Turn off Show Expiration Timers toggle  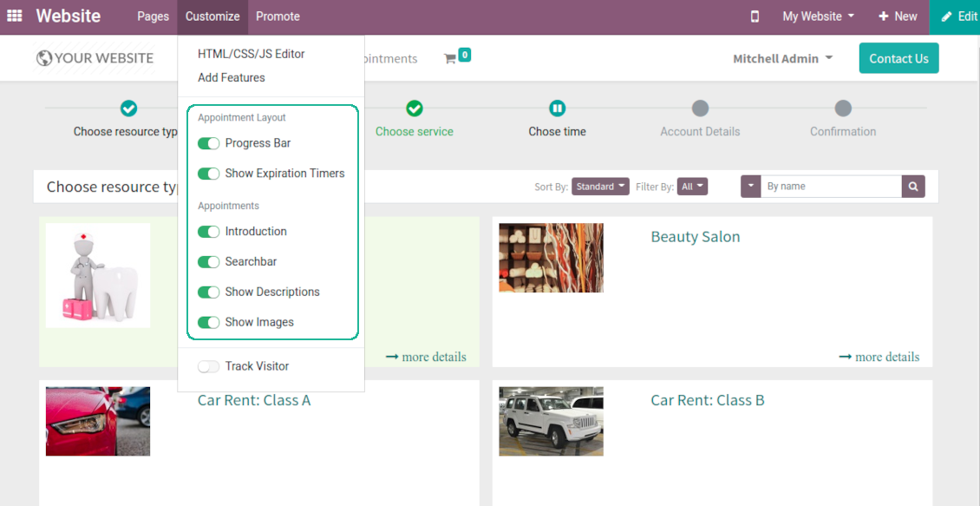pyautogui.click(x=208, y=174)
